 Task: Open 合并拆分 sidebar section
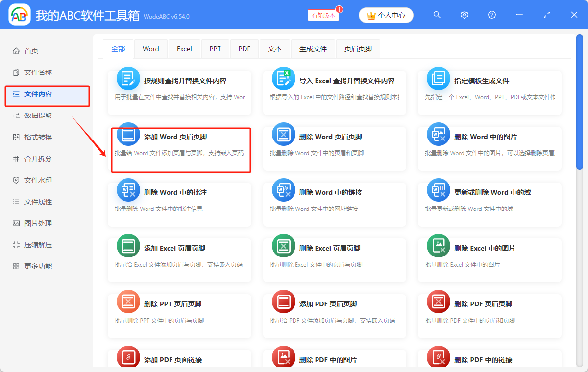38,159
